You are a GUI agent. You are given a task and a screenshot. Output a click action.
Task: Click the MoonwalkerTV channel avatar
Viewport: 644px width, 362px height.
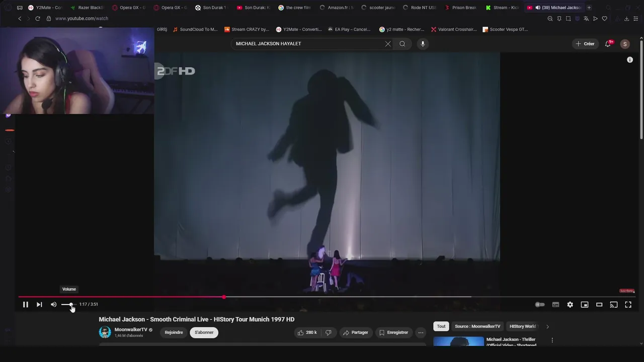pos(105,332)
